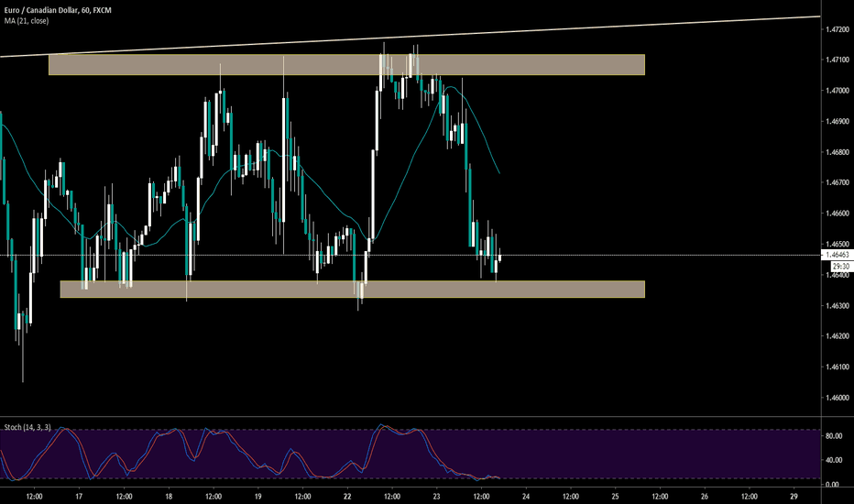The height and width of the screenshot is (504, 854).
Task: Select the upper resistance zone rectangle
Action: [x=346, y=64]
